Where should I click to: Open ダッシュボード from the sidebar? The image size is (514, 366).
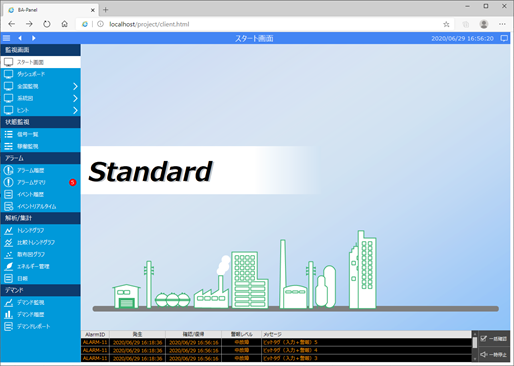pyautogui.click(x=41, y=74)
